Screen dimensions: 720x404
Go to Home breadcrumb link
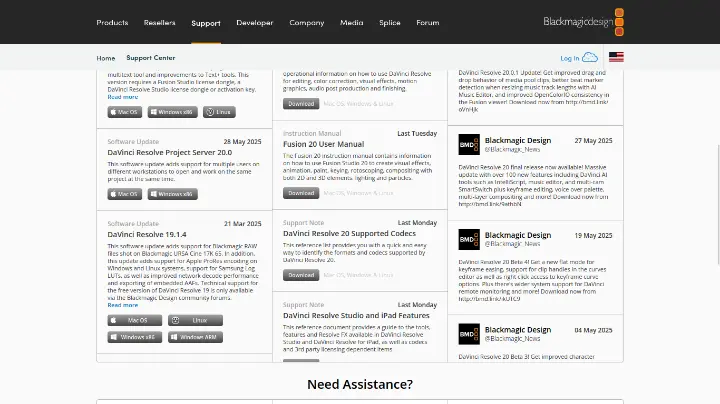coord(106,58)
